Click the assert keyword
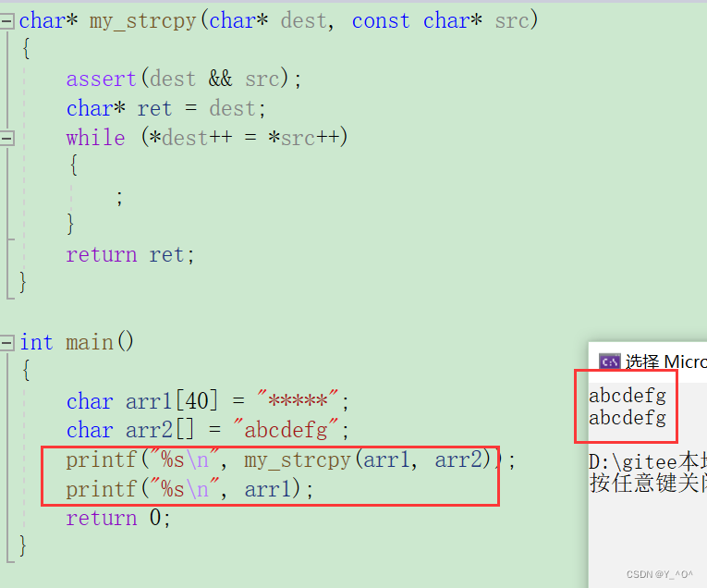 pyautogui.click(x=101, y=79)
